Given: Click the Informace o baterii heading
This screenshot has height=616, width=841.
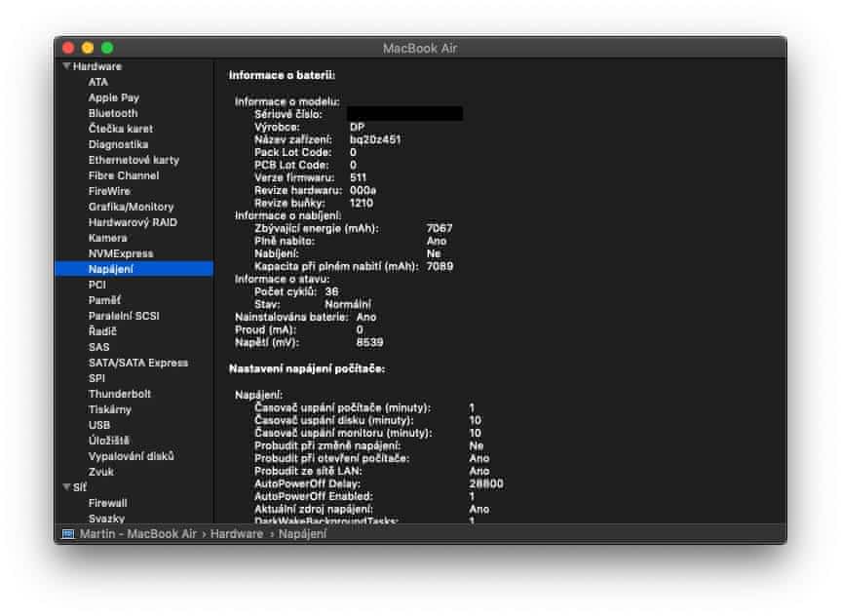Looking at the screenshot, I should coord(283,75).
